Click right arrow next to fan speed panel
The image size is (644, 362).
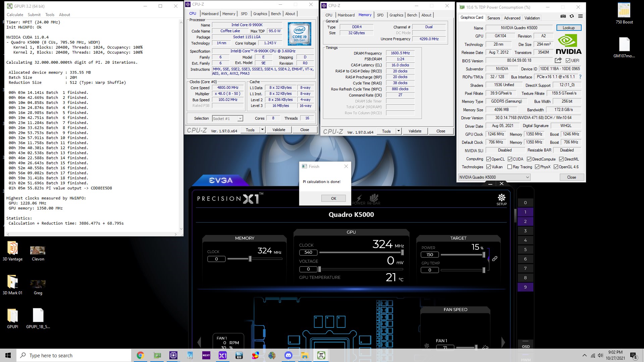click(503, 342)
